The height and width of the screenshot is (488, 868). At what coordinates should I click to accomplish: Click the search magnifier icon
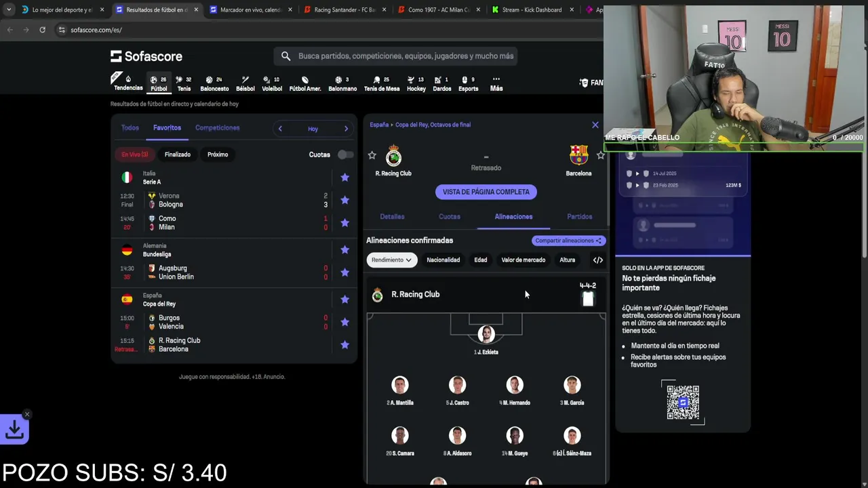pos(285,56)
